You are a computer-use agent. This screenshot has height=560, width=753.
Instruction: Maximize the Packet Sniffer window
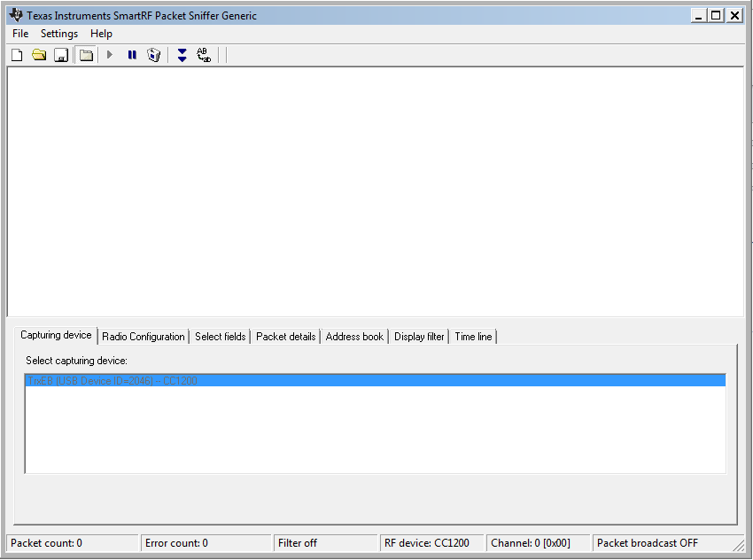[x=716, y=15]
